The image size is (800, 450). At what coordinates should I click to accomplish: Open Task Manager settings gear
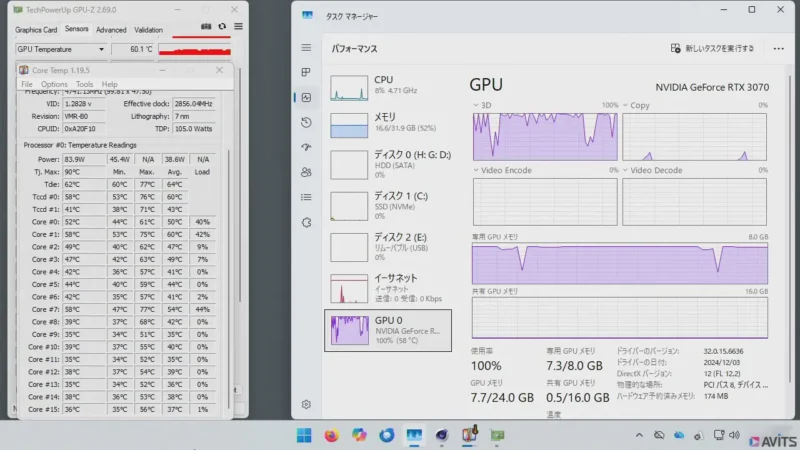(306, 405)
